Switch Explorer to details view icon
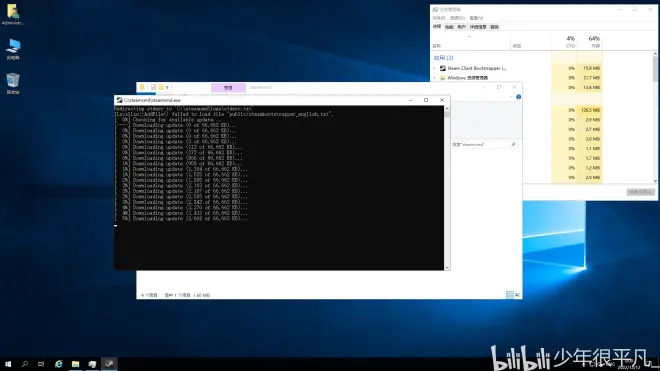 [510, 295]
